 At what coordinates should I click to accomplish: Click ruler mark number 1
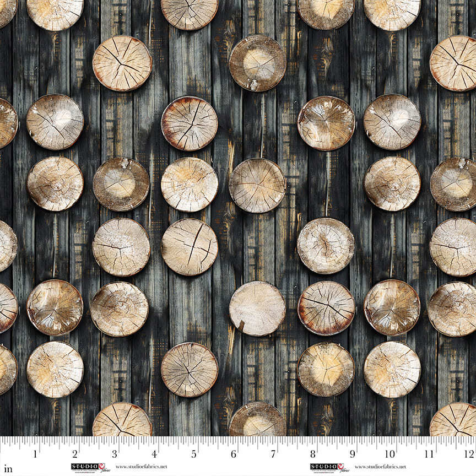35,455
